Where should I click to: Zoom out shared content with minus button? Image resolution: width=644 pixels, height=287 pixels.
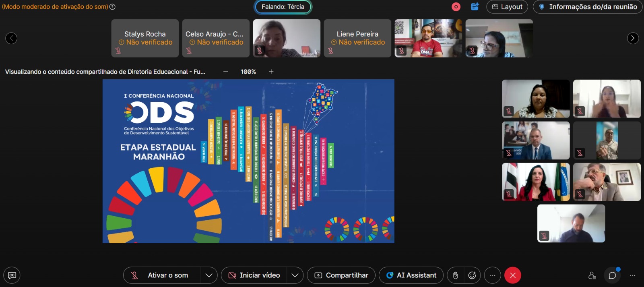[225, 72]
